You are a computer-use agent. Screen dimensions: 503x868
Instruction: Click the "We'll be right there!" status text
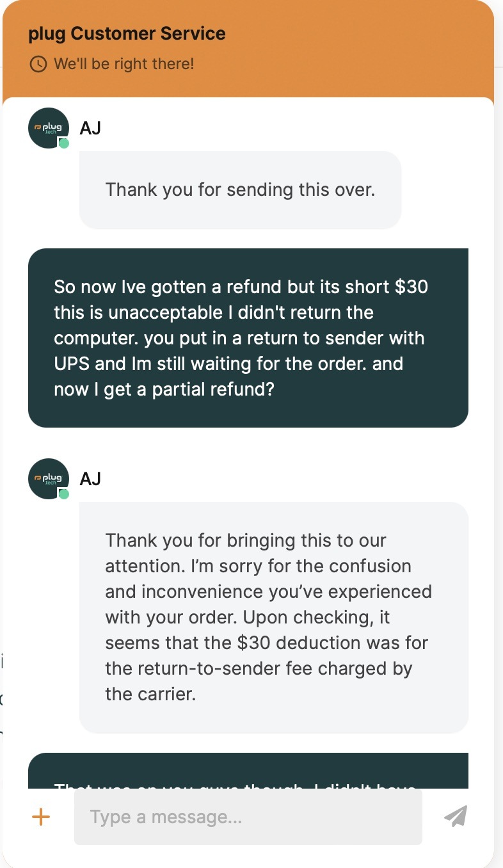[124, 64]
